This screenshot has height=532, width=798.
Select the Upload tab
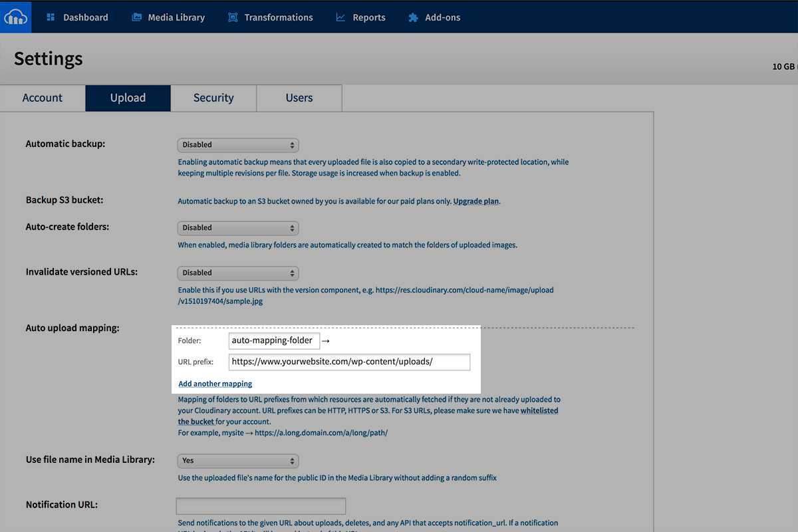point(128,98)
